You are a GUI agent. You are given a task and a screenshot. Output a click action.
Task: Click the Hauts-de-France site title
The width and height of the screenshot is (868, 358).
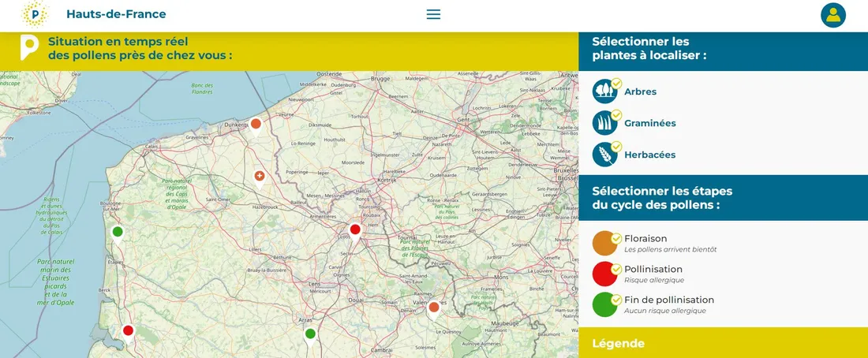[x=116, y=14]
